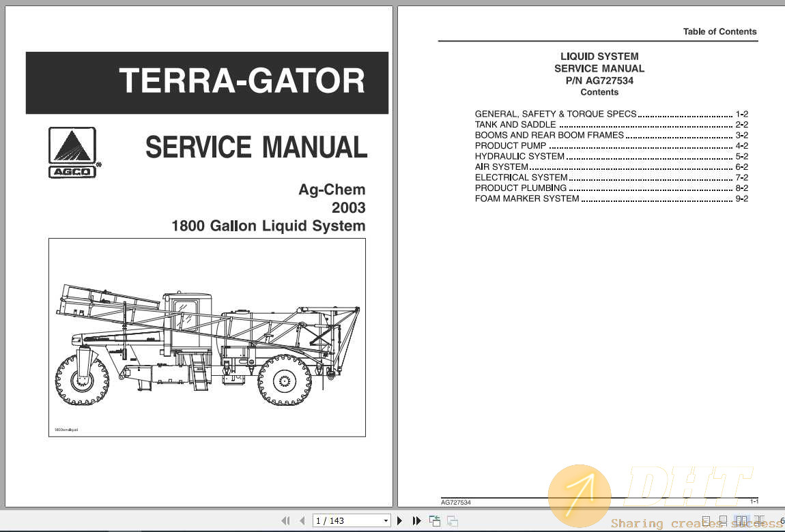
Task: Select continuous facing layout icon
Action: pos(760,521)
